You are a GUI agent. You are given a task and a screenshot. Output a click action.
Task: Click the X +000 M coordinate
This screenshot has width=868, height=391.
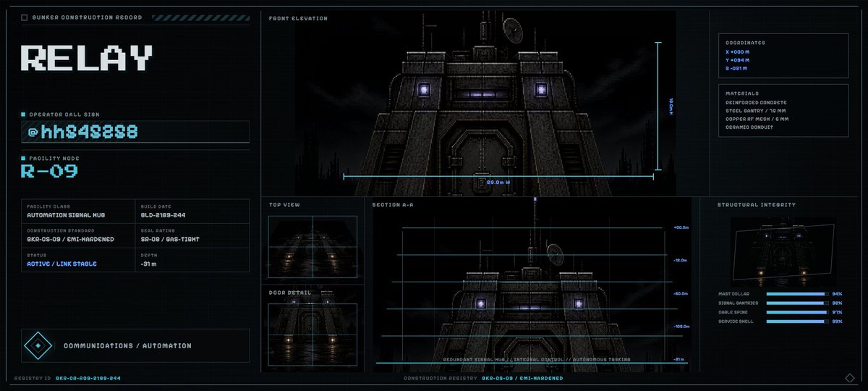point(736,52)
